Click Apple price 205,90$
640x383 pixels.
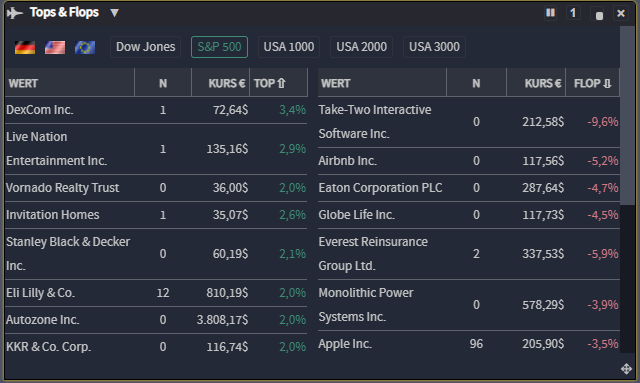click(543, 344)
